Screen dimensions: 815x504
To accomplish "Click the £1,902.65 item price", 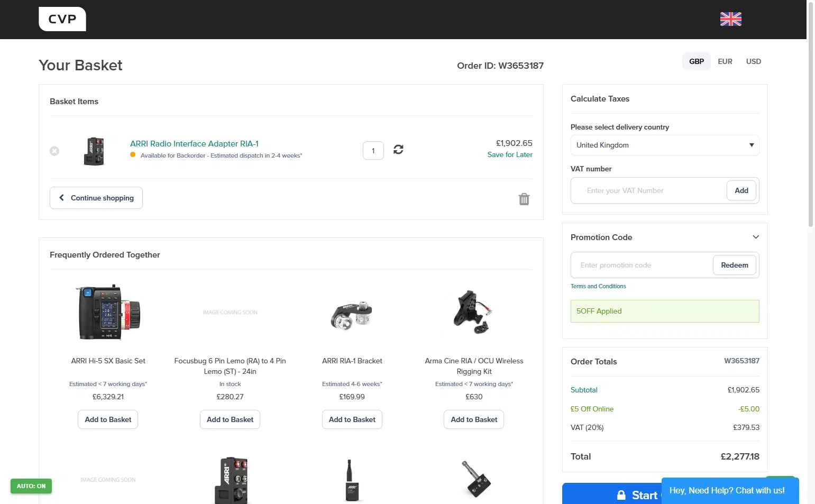I will 514,143.
